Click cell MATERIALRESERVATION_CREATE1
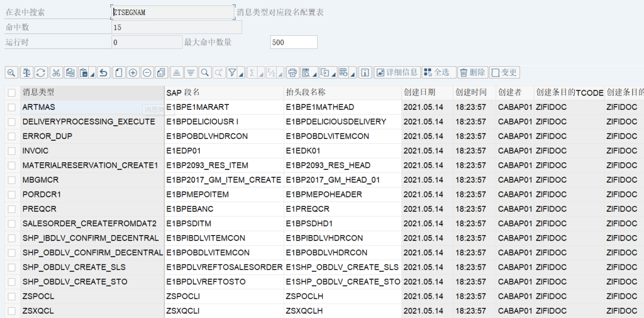This screenshot has width=644, height=318. pos(92,165)
